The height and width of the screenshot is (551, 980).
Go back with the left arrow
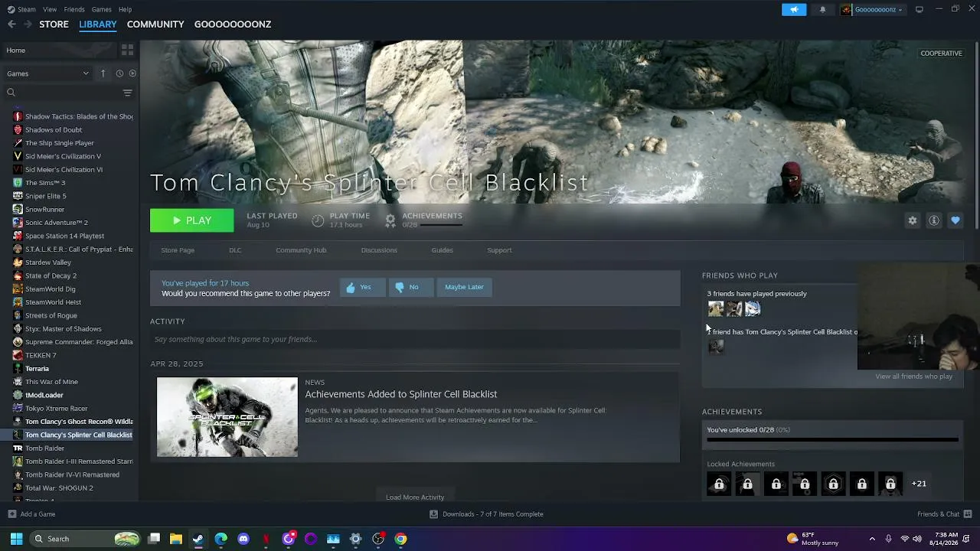click(11, 24)
